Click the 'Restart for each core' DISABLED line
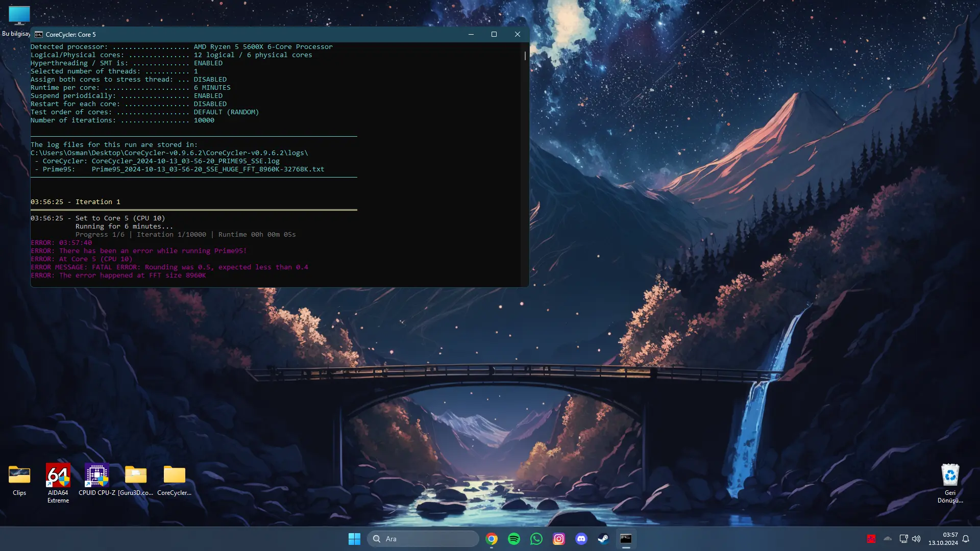The height and width of the screenshot is (551, 980). pyautogui.click(x=129, y=104)
